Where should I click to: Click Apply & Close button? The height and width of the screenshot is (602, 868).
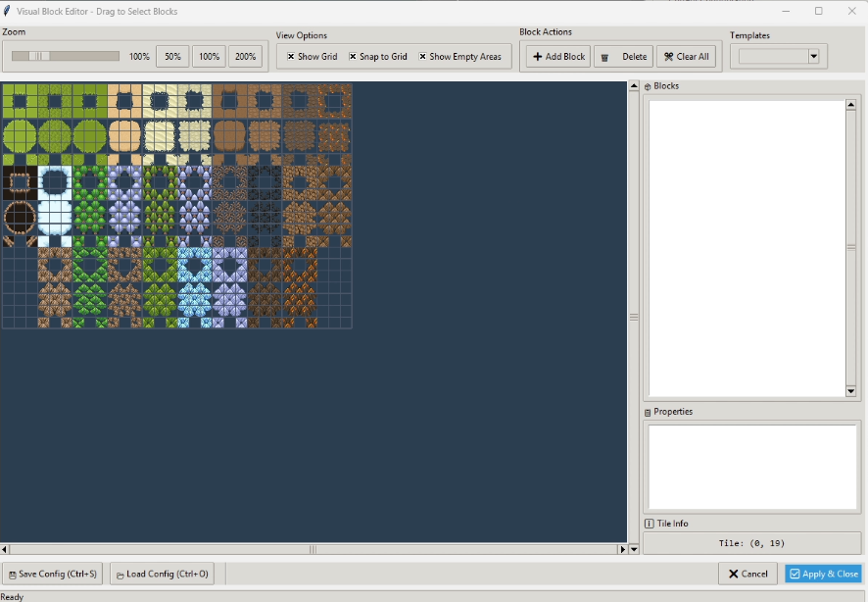(x=824, y=574)
